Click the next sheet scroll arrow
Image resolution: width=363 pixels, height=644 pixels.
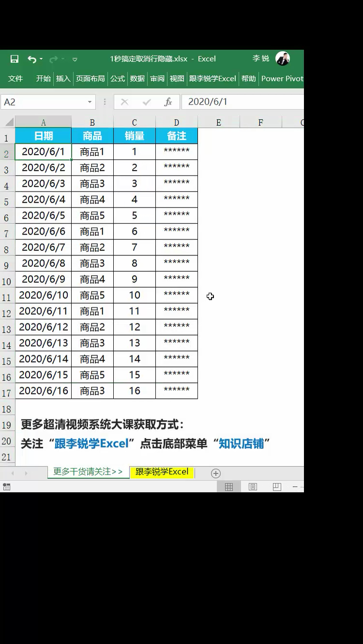point(26,473)
